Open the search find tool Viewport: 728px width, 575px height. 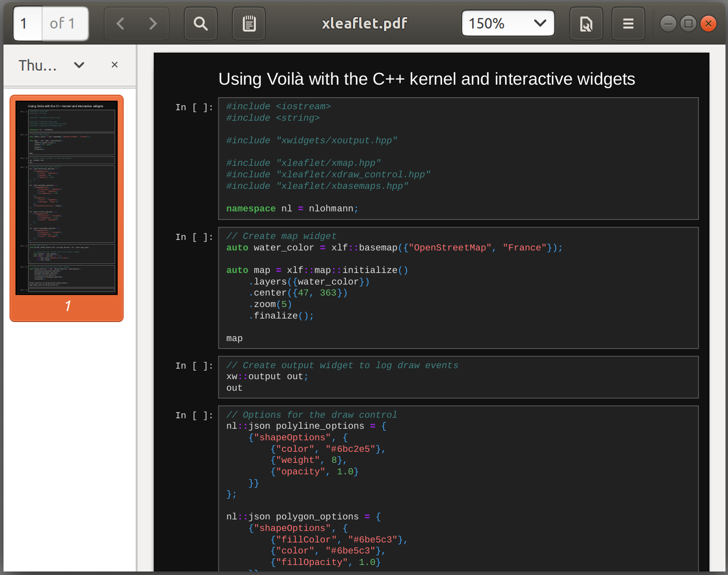pyautogui.click(x=201, y=24)
